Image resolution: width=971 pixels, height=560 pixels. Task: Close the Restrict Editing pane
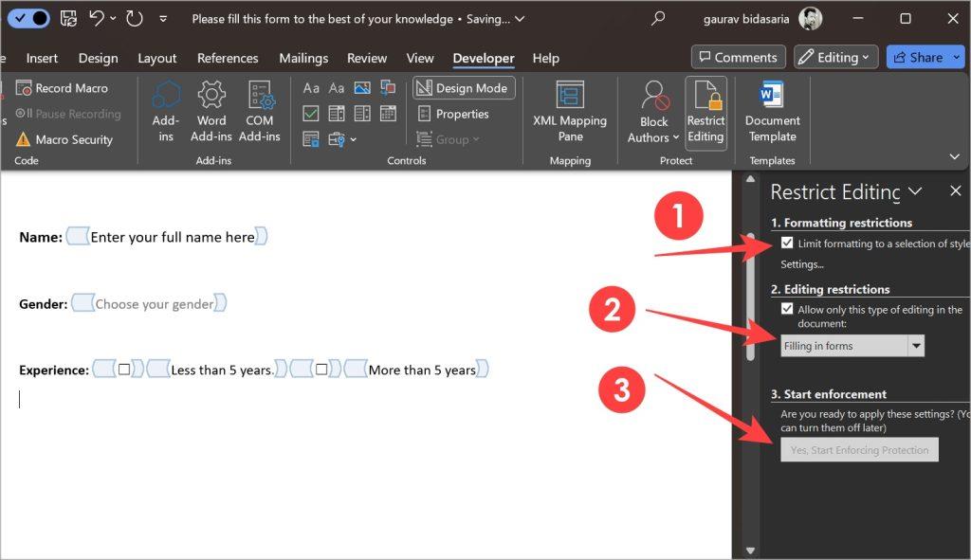coord(956,191)
